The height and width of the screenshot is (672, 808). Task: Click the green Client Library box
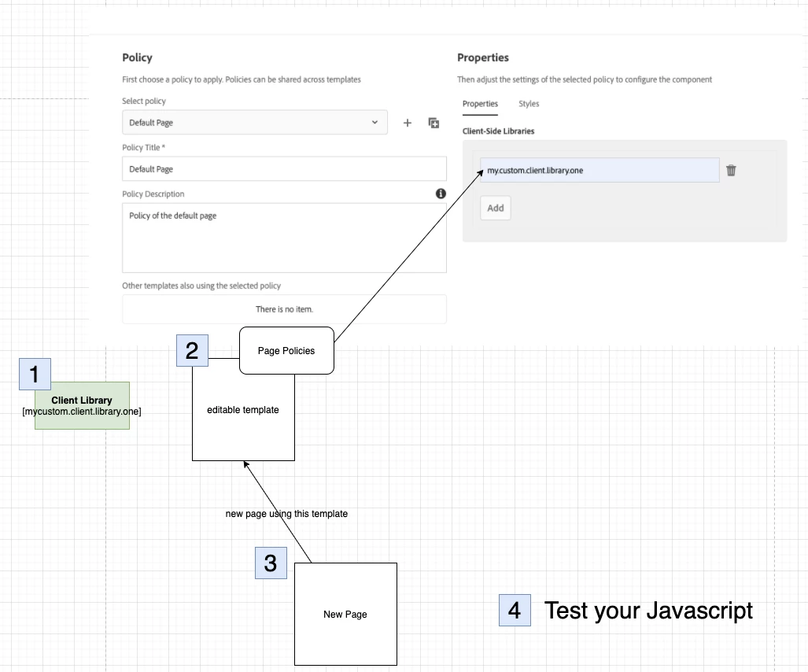(82, 405)
